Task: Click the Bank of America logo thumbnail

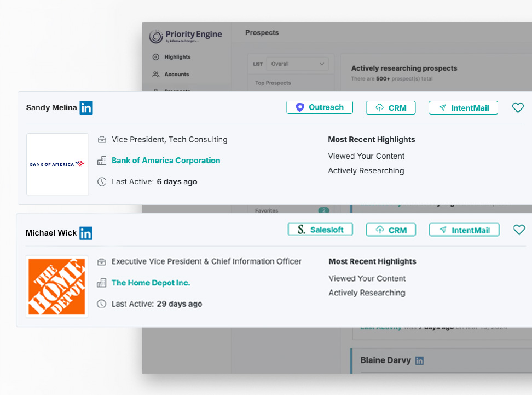Action: pos(57,164)
